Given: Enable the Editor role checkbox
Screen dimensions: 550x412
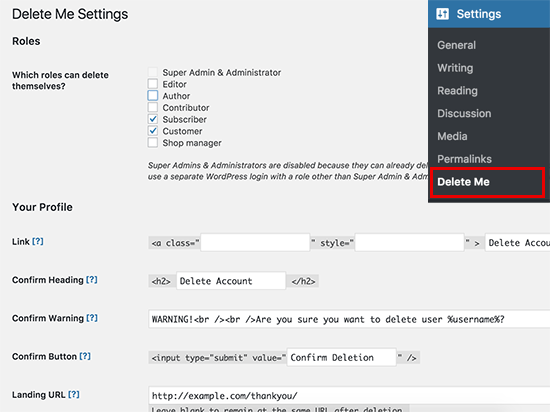Looking at the screenshot, I should 153,84.
